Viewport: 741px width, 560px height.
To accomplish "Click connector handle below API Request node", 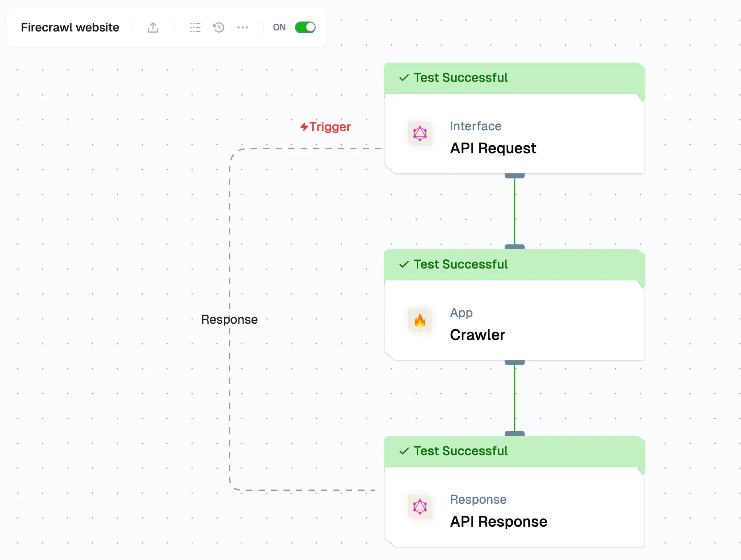I will pos(514,176).
